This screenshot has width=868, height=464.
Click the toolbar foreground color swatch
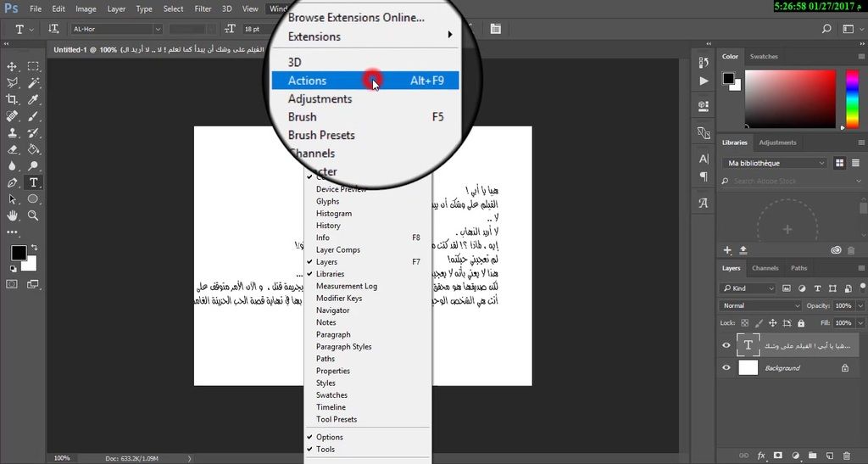pyautogui.click(x=19, y=253)
